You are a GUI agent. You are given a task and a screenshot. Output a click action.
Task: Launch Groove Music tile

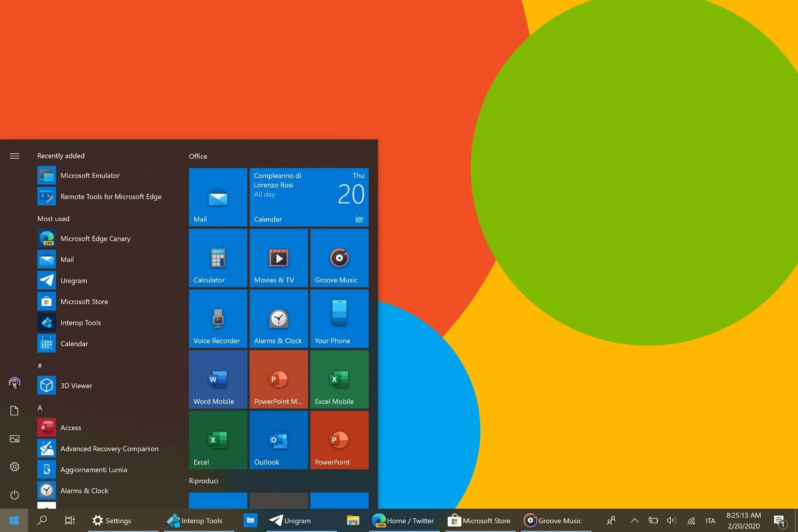(x=338, y=259)
